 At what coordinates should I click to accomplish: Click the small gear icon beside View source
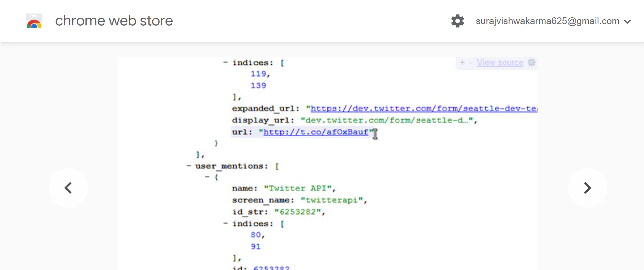click(x=532, y=62)
